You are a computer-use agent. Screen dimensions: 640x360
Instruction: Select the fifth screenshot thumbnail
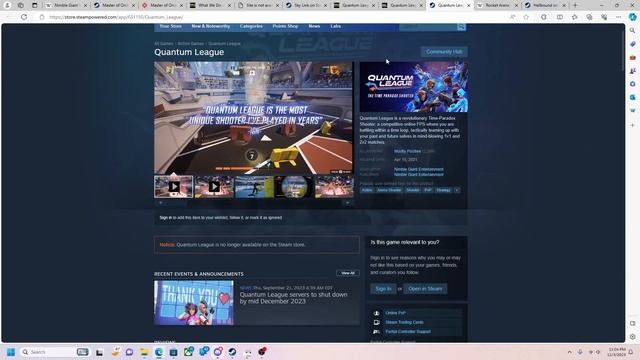334,187
